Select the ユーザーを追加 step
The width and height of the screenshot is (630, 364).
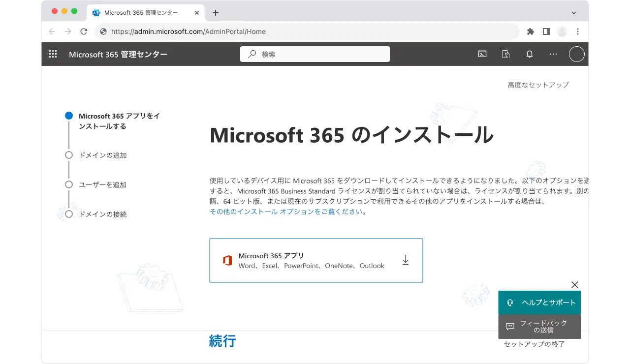click(103, 185)
